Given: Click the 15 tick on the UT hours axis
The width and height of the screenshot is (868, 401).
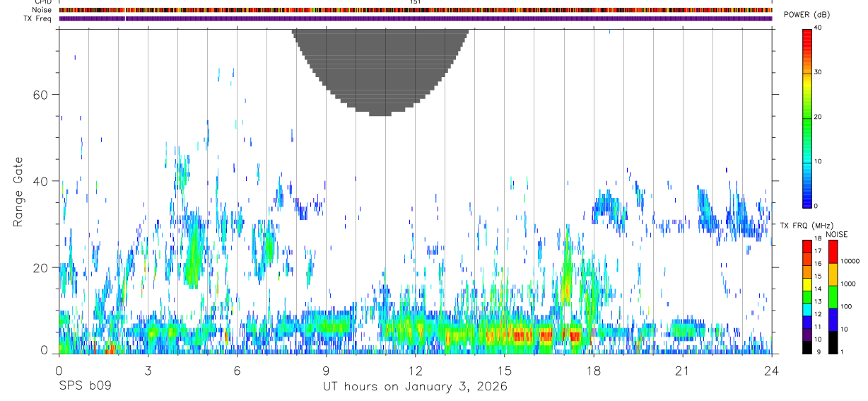Looking at the screenshot, I should point(504,371).
